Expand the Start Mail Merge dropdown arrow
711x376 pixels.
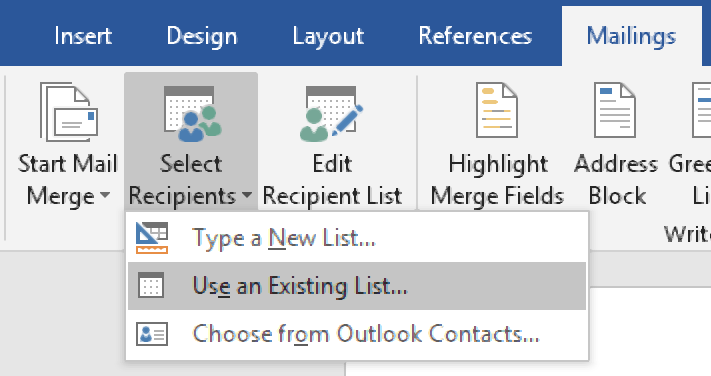tap(105, 195)
